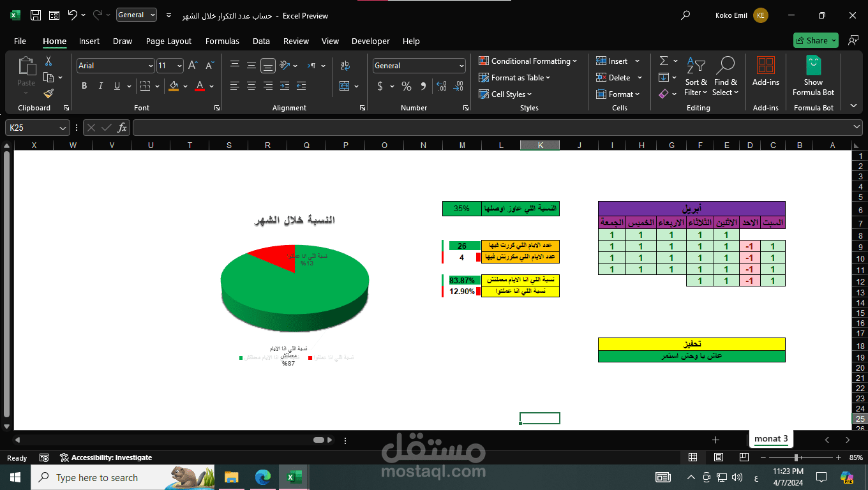Switch to the Data tab
The height and width of the screenshot is (490, 868).
[x=261, y=41]
